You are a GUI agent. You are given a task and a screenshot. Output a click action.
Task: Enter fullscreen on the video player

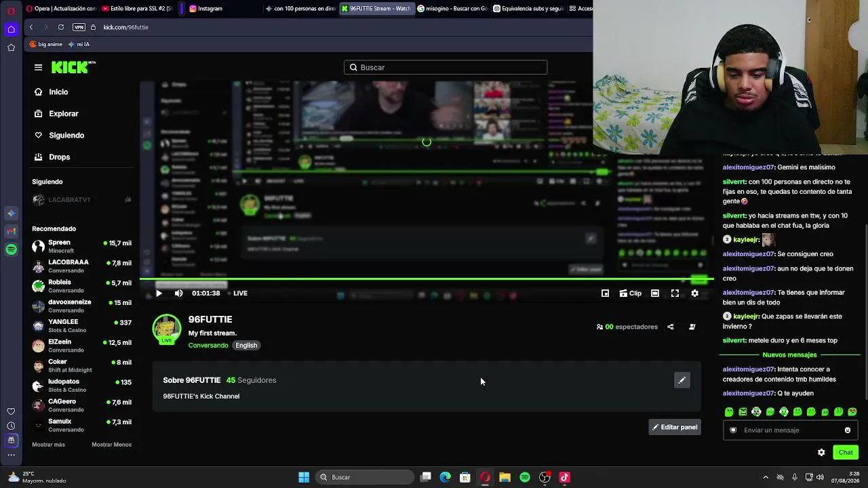coord(675,293)
